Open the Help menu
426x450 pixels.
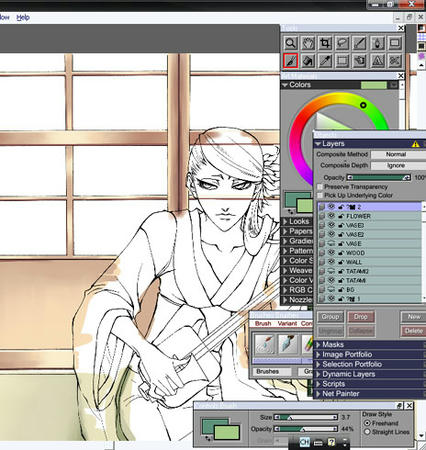coord(23,17)
